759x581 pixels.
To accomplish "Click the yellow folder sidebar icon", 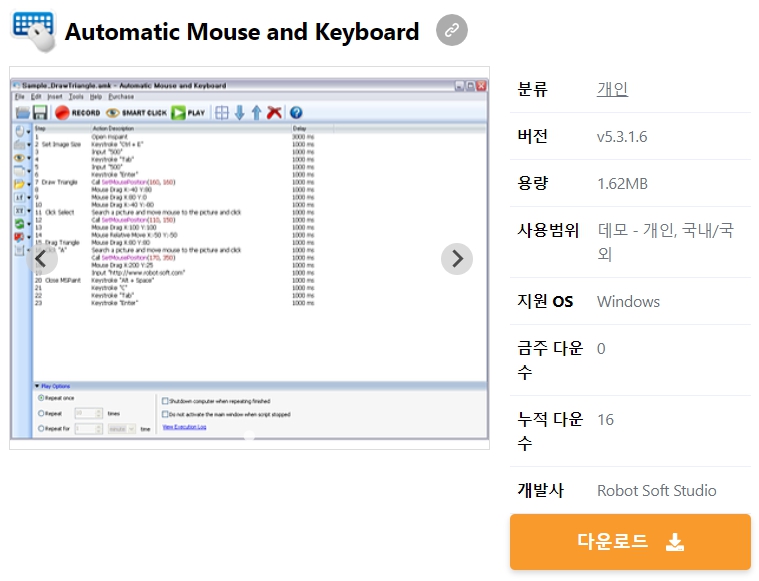I will pyautogui.click(x=19, y=184).
